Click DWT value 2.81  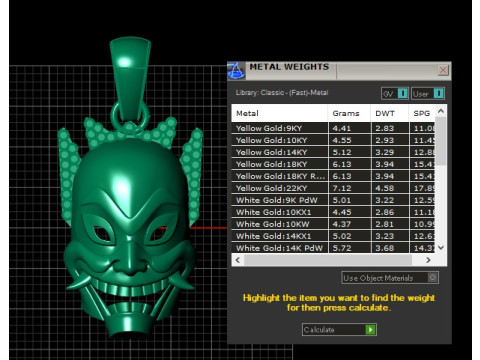(385, 224)
